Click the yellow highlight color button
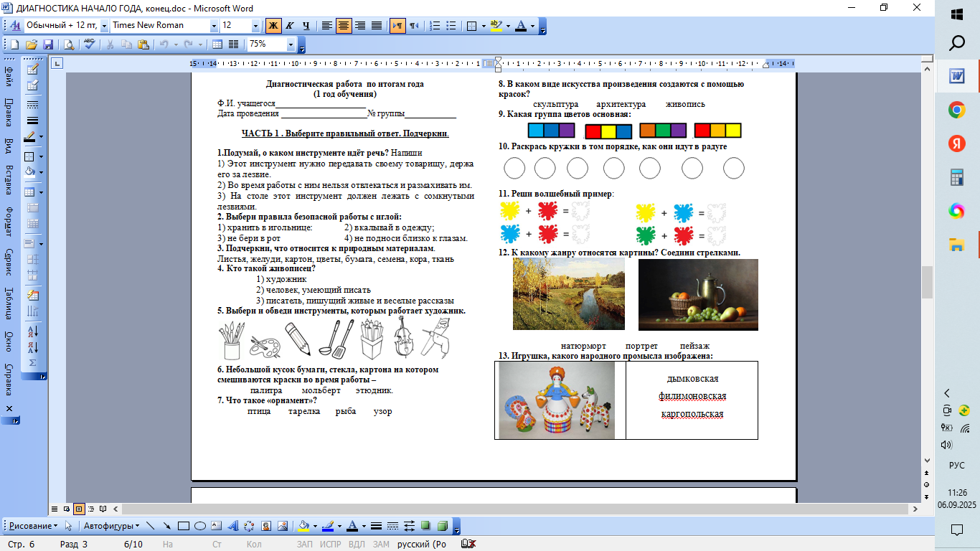The height and width of the screenshot is (551, 980). (495, 26)
